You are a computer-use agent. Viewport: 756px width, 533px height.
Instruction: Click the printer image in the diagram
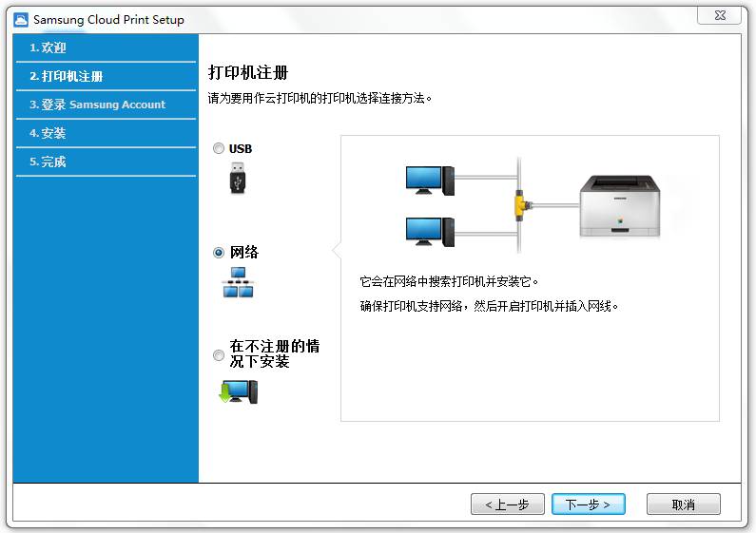(x=620, y=207)
